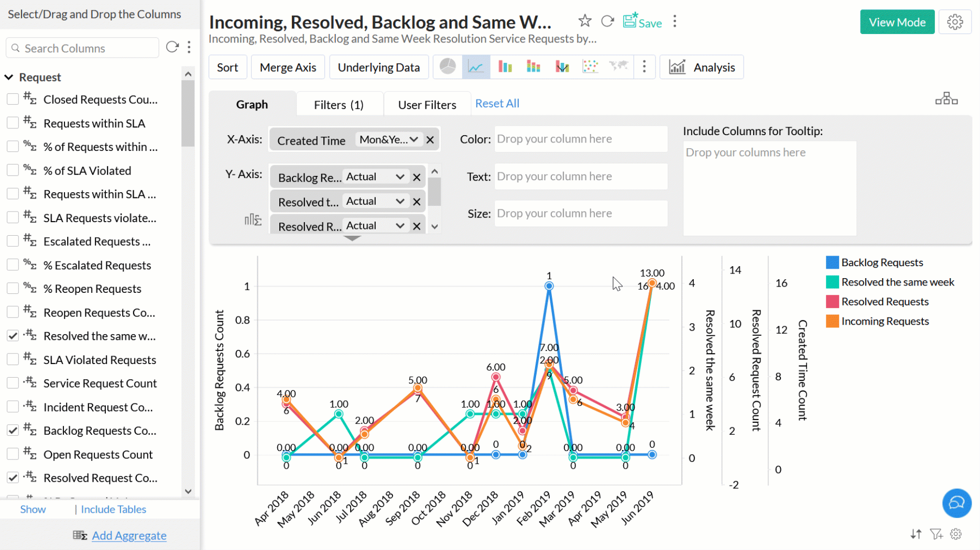The width and height of the screenshot is (980, 550).
Task: Tick the Open Requests Count checkbox
Action: click(x=13, y=454)
